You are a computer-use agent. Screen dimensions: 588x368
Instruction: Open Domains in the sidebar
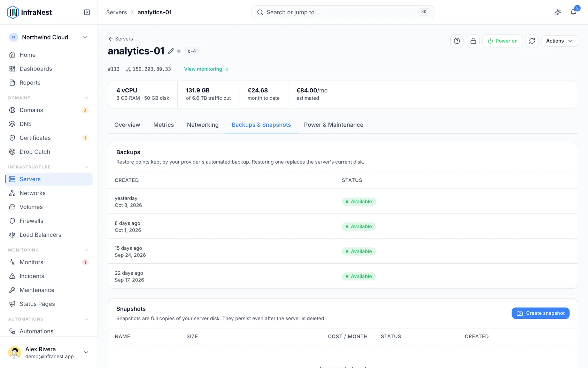[x=49, y=110]
